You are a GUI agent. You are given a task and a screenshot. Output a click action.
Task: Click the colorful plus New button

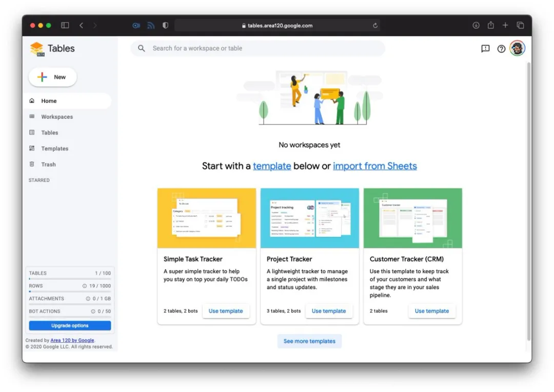coord(53,77)
